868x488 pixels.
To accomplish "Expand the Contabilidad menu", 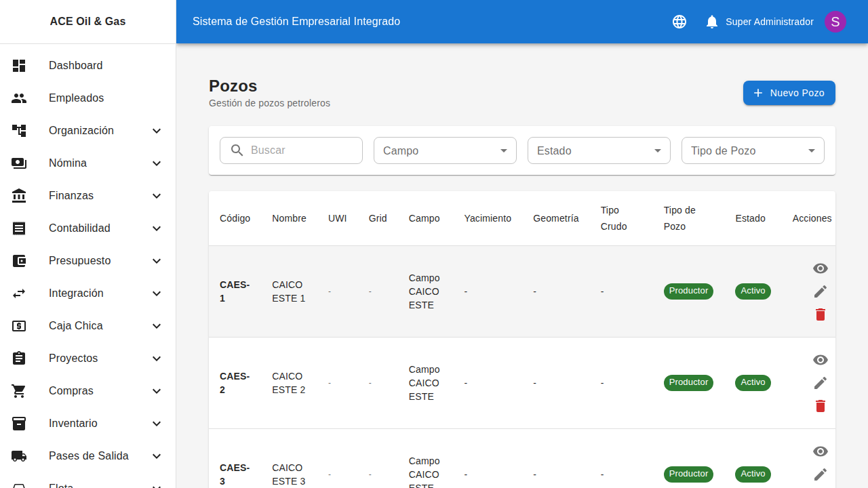I will pos(79,228).
